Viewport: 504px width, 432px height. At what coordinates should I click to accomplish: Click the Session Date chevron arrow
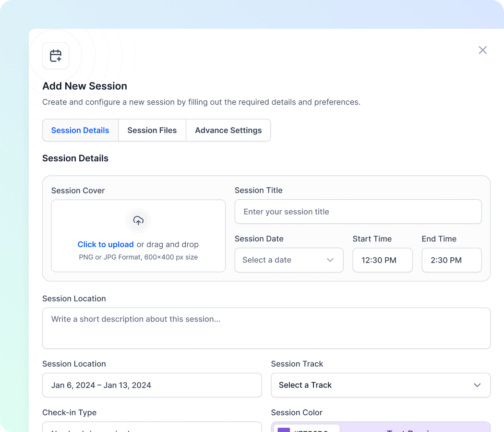tap(330, 260)
